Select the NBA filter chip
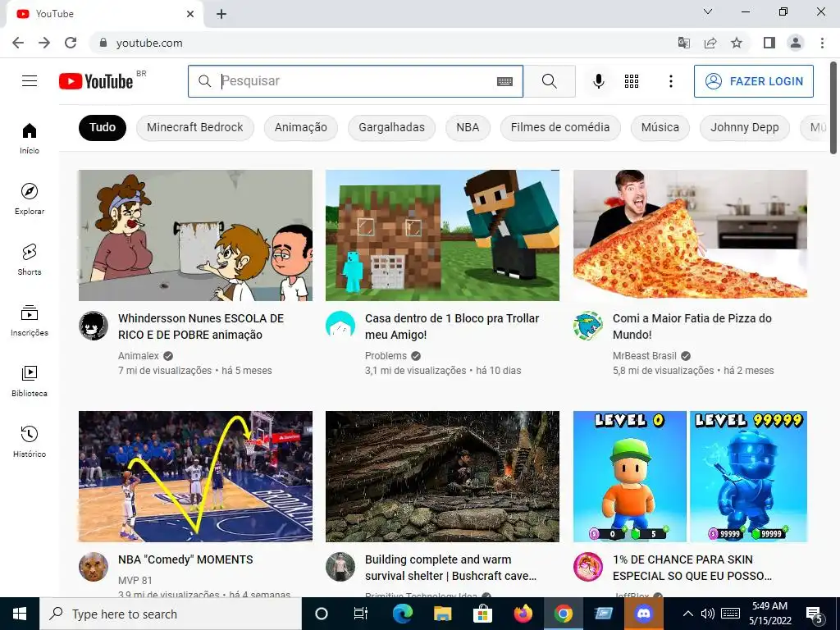This screenshot has height=630, width=840. tap(468, 127)
